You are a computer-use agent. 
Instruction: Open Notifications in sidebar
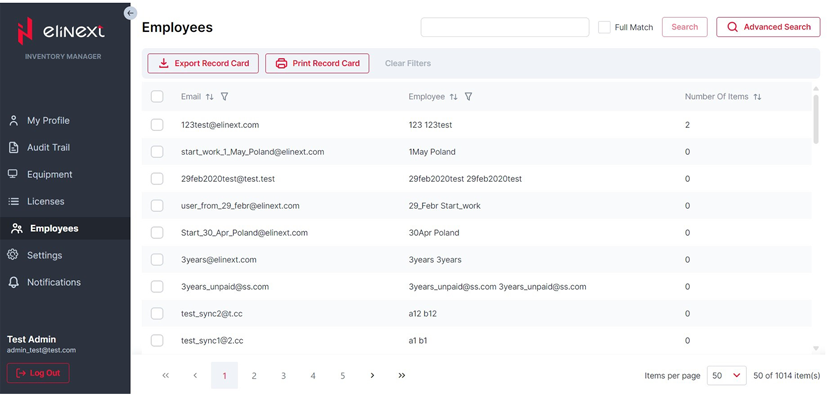click(54, 282)
